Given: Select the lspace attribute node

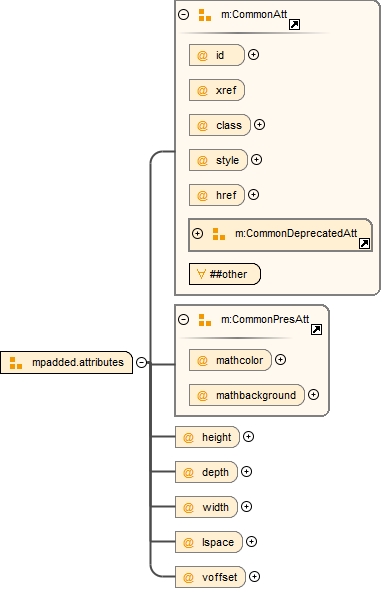Looking at the screenshot, I should click(209, 542).
